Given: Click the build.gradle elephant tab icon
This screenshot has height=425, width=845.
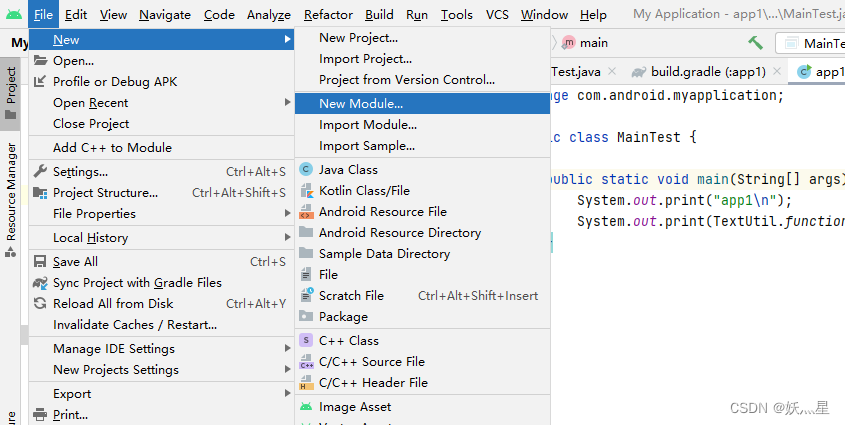Looking at the screenshot, I should coord(639,72).
